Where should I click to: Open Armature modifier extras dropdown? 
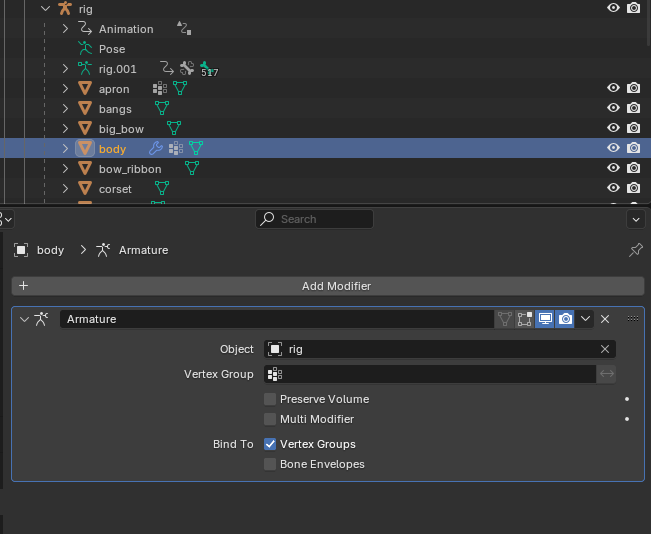[x=585, y=319]
